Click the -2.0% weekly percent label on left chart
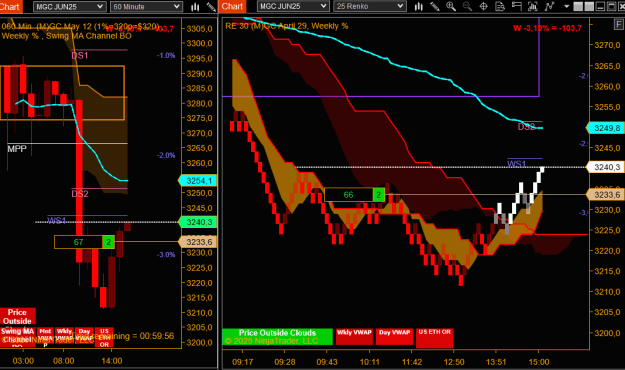The image size is (625, 370). (x=166, y=155)
